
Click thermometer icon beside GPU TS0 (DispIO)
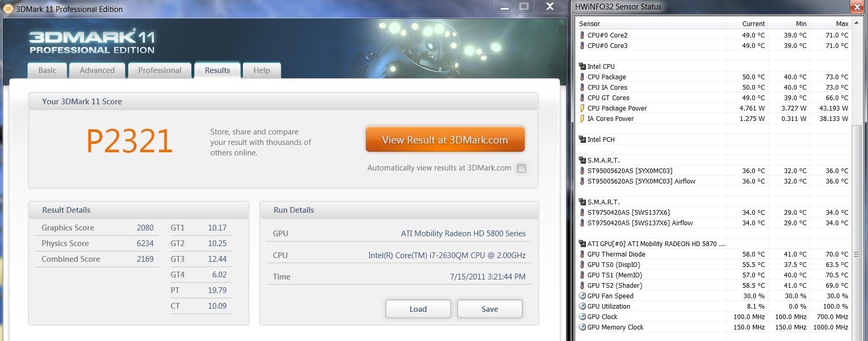point(582,264)
